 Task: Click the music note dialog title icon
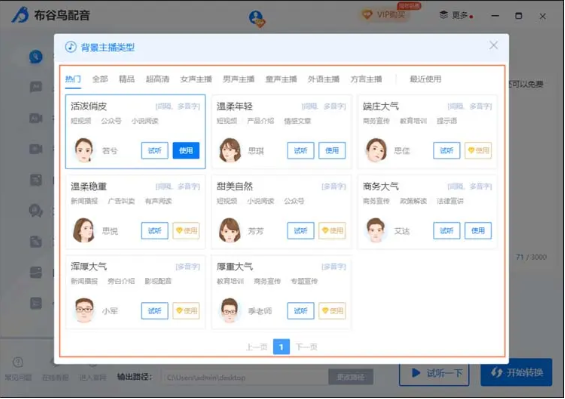tap(71, 47)
